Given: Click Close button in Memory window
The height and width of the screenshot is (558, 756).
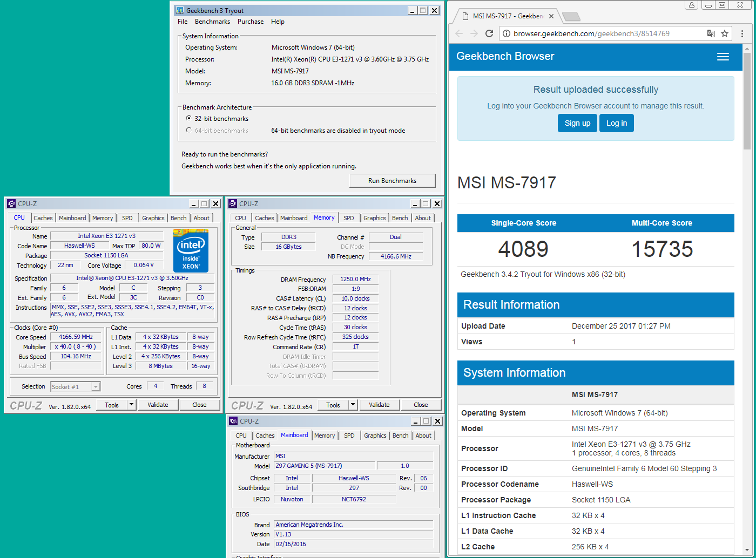Looking at the screenshot, I should (x=421, y=405).
